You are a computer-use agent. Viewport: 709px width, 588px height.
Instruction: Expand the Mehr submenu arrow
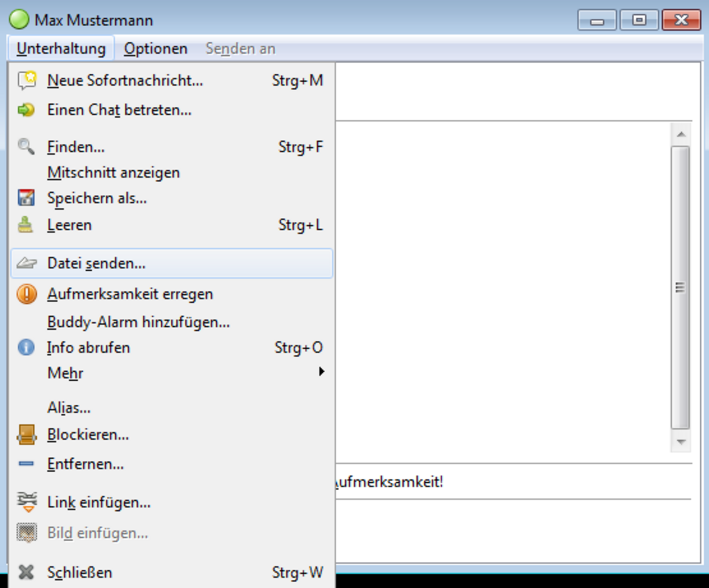321,372
